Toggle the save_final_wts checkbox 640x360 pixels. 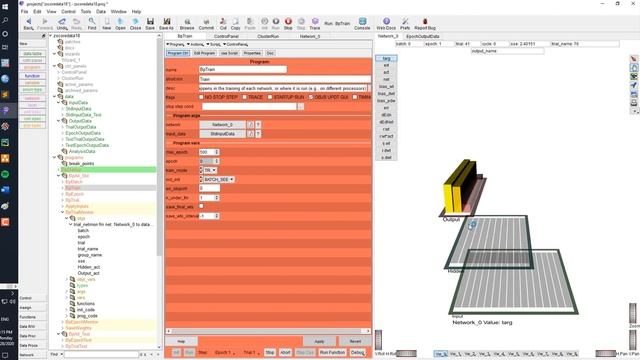tap(201, 207)
